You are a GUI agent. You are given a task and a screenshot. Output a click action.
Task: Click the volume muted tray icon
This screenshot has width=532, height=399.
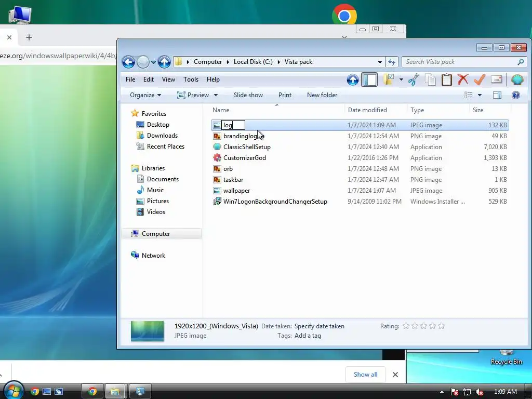pyautogui.click(x=480, y=392)
